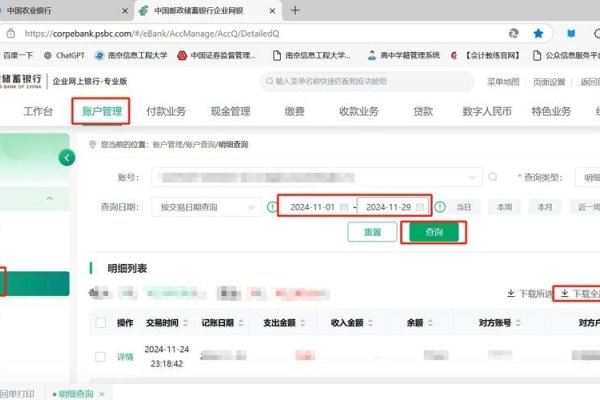Open the 查询类型 dropdown
600x400 pixels.
pyautogui.click(x=587, y=177)
